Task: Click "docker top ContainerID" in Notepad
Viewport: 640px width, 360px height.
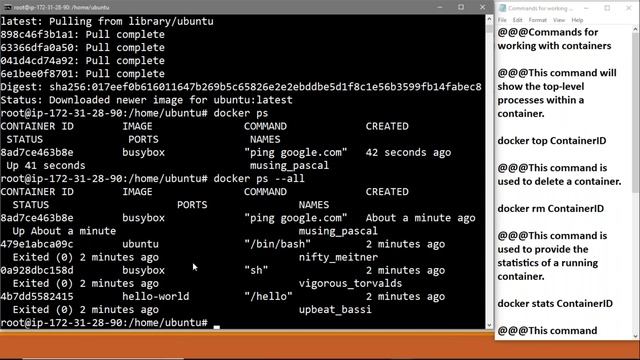Action: [x=552, y=141]
